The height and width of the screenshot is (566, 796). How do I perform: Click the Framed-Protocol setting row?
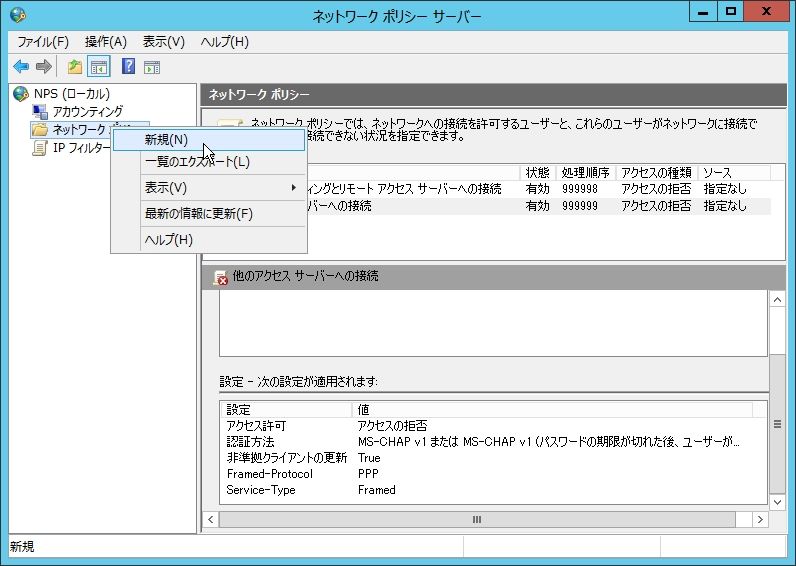[x=493, y=474]
